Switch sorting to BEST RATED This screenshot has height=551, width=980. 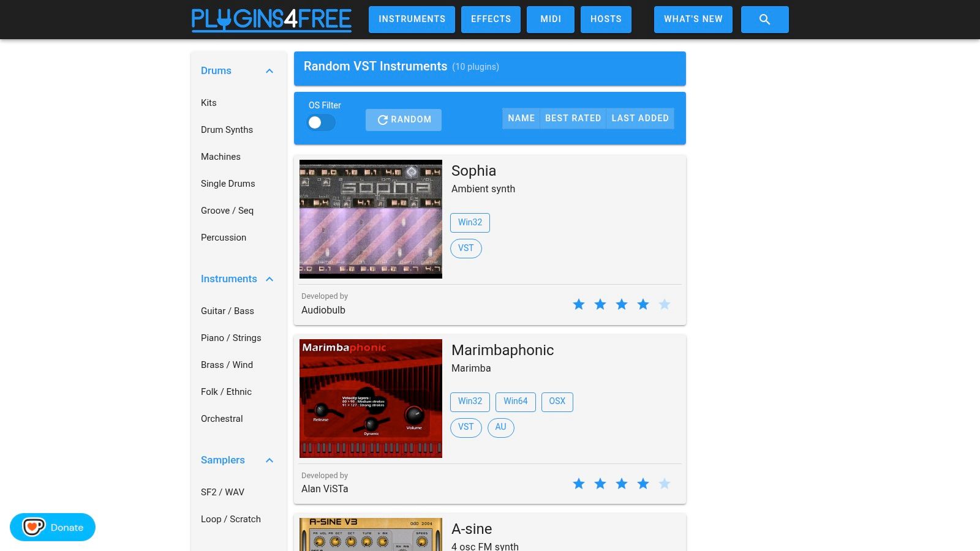click(x=573, y=118)
